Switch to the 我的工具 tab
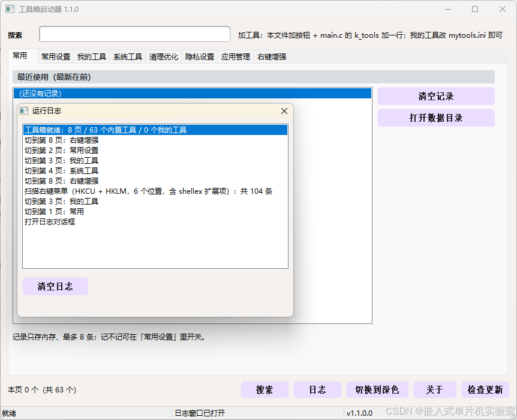The image size is (517, 420). [x=92, y=57]
